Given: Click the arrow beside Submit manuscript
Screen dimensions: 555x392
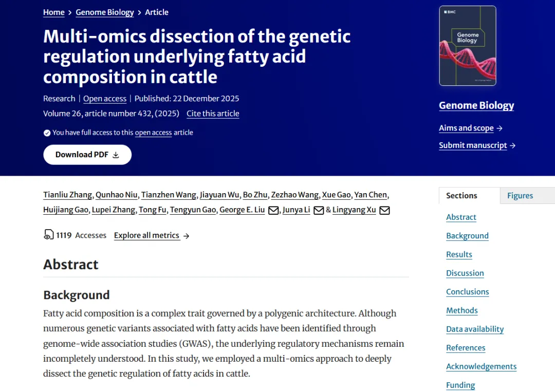Looking at the screenshot, I should point(512,146).
